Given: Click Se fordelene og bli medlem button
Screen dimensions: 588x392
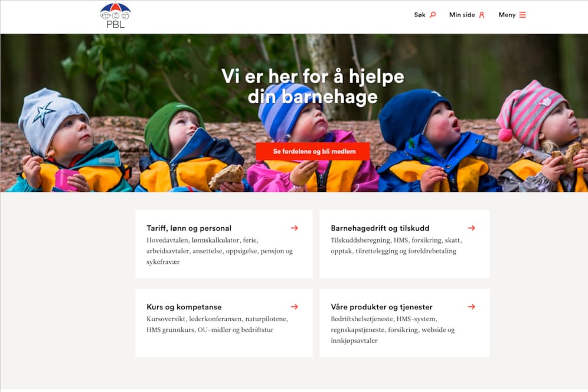Looking at the screenshot, I should [313, 151].
